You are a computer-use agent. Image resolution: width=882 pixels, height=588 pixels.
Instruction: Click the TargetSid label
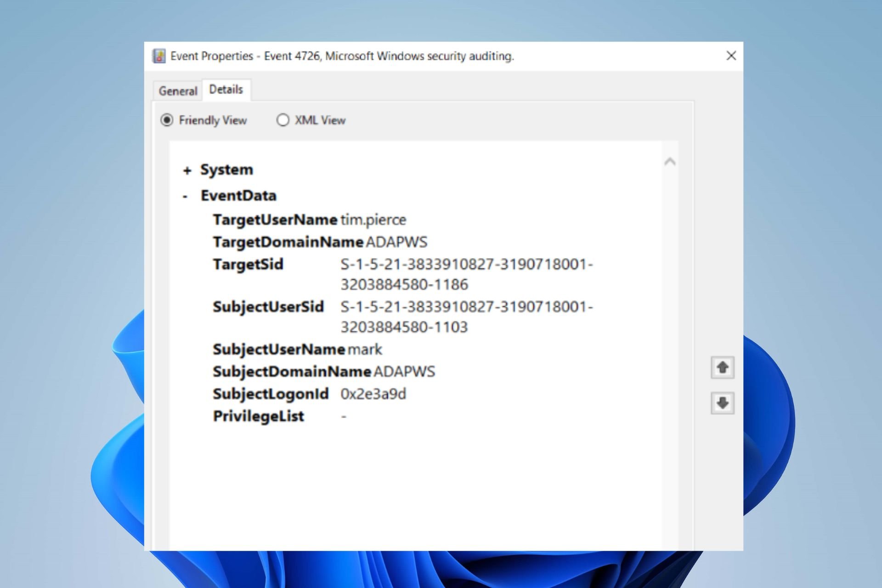[x=248, y=265]
